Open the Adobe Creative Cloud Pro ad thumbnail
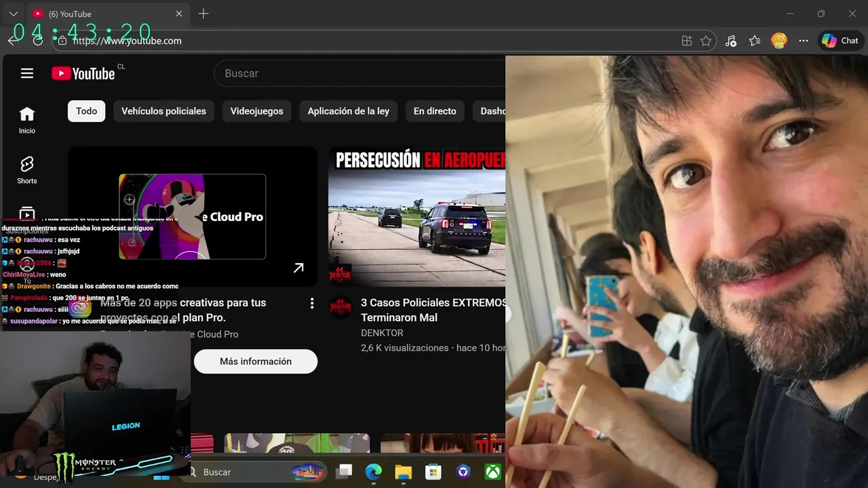 click(193, 216)
